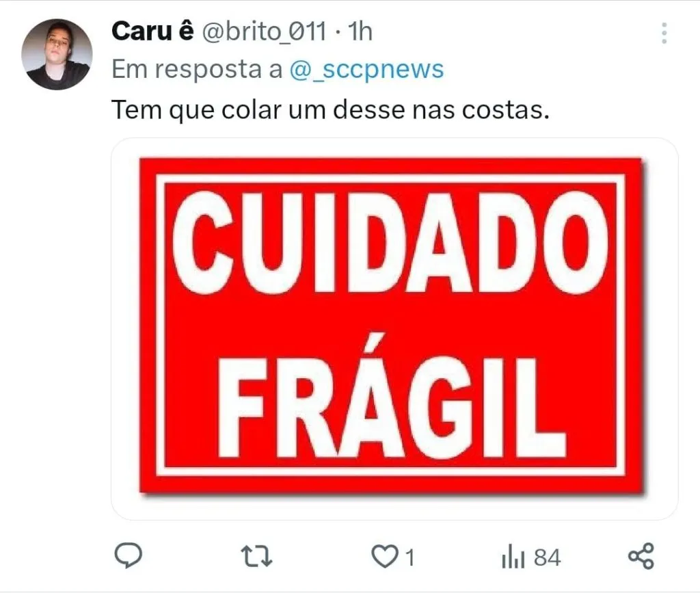Like the tweet with the heart icon
The width and height of the screenshot is (700, 593).
[385, 557]
